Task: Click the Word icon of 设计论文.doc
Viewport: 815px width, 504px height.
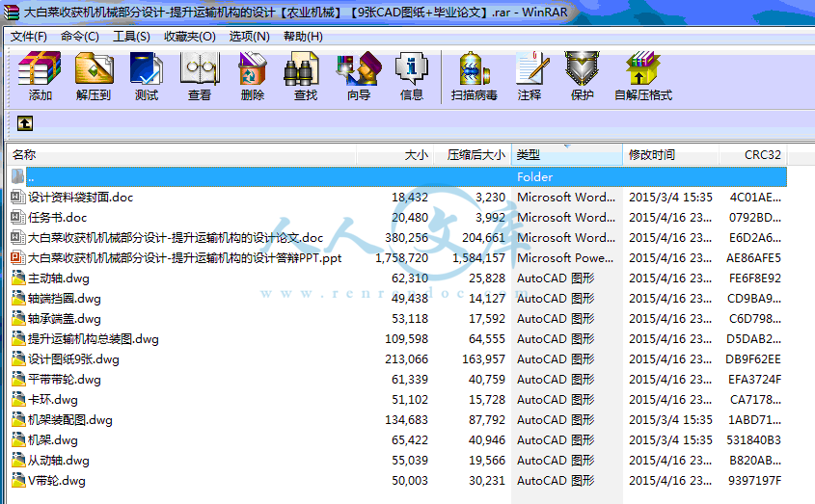Action: (x=17, y=237)
